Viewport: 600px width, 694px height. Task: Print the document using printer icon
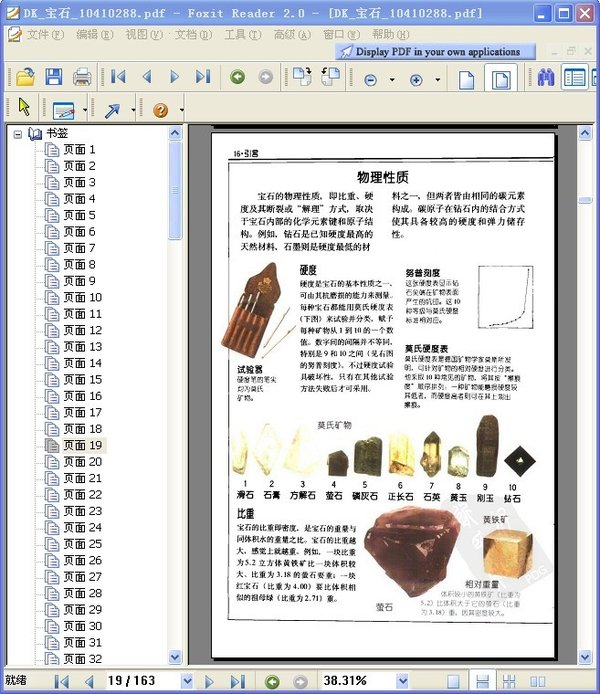pos(82,78)
